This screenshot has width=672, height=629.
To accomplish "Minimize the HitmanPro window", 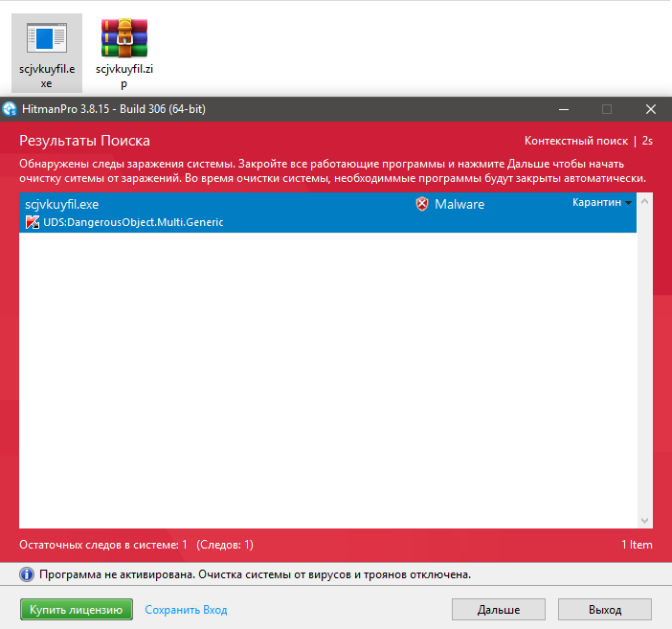I will coord(564,109).
